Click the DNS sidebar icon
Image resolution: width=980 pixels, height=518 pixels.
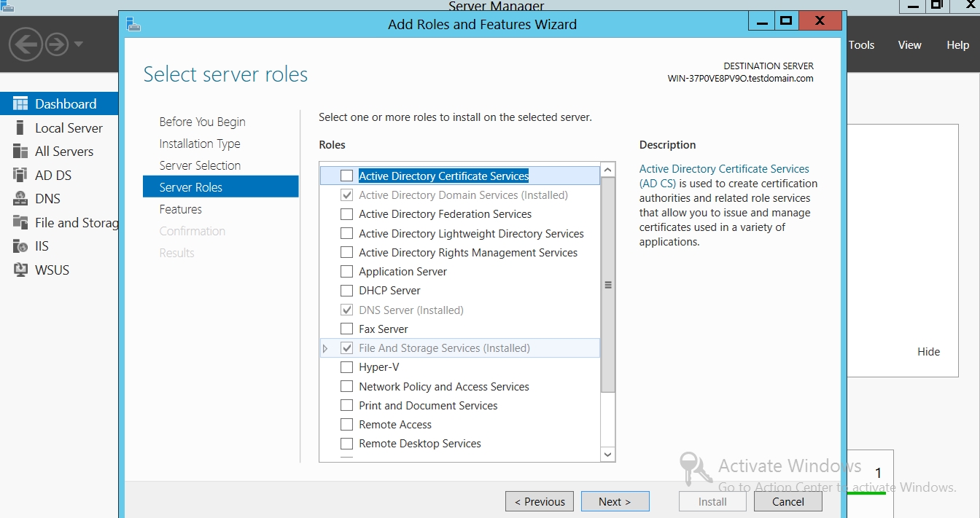pos(20,199)
